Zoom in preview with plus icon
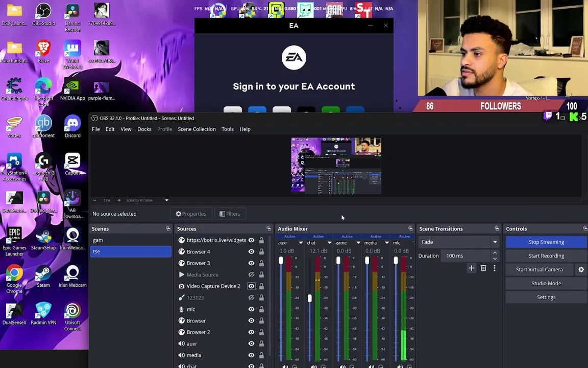This screenshot has width=588, height=368. [x=119, y=200]
